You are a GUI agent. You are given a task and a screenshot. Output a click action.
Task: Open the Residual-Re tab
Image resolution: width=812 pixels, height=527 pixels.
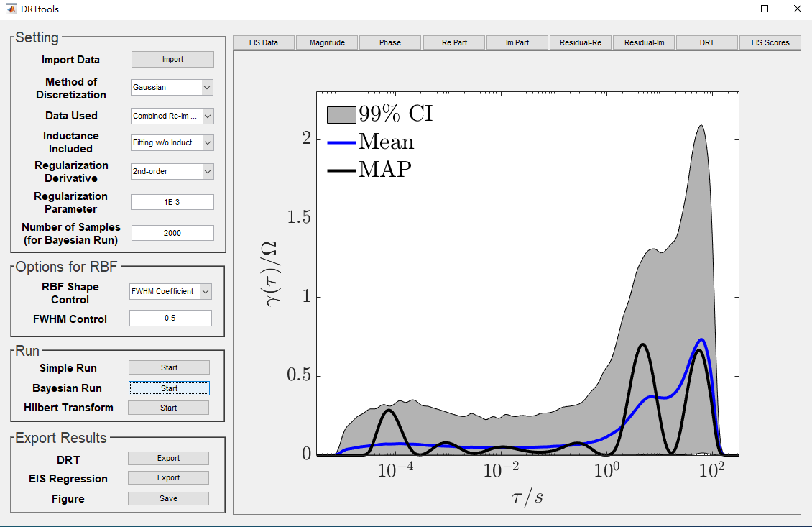(x=580, y=42)
